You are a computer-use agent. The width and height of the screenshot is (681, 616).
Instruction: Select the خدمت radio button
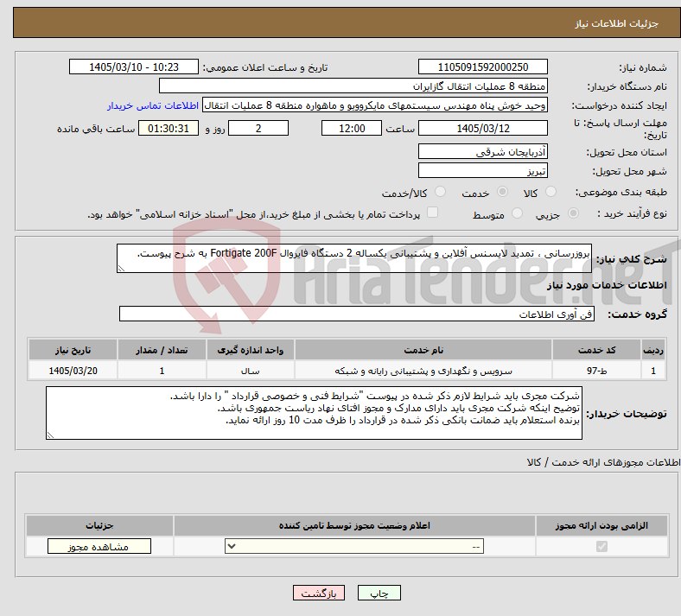coord(502,192)
